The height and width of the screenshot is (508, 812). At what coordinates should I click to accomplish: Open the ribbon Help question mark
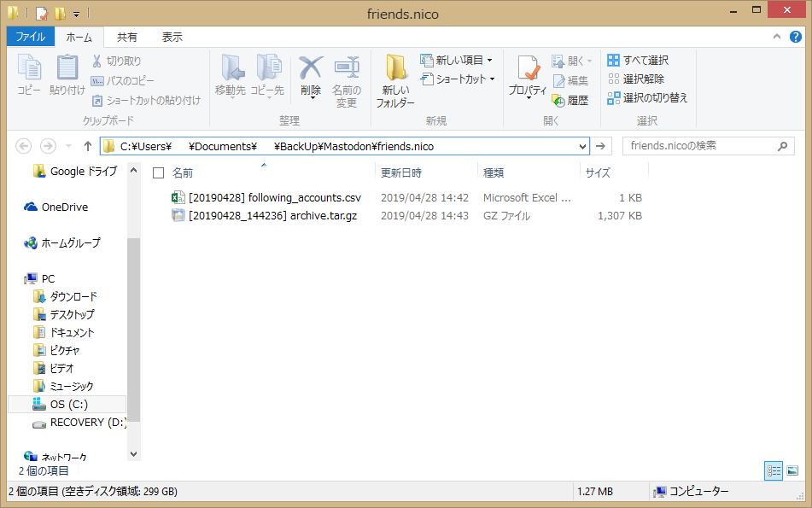[796, 37]
